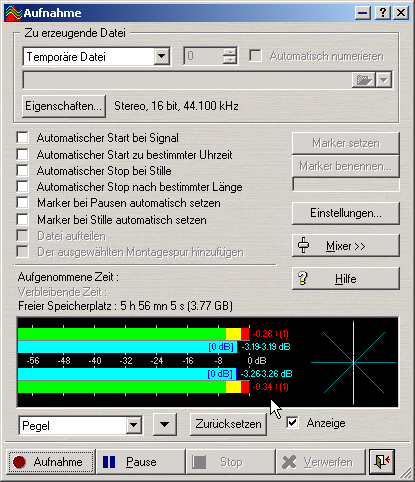Open Einstellungen... settings
The height and width of the screenshot is (482, 415).
click(346, 213)
